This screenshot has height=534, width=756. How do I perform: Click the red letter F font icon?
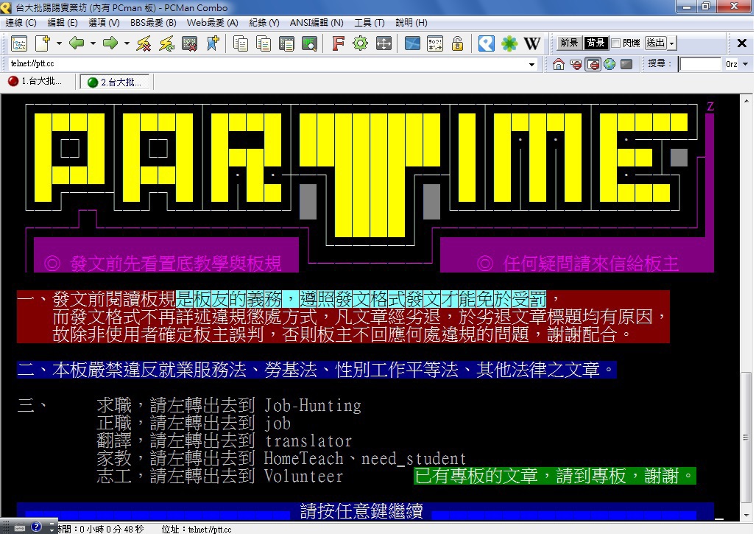[x=338, y=43]
